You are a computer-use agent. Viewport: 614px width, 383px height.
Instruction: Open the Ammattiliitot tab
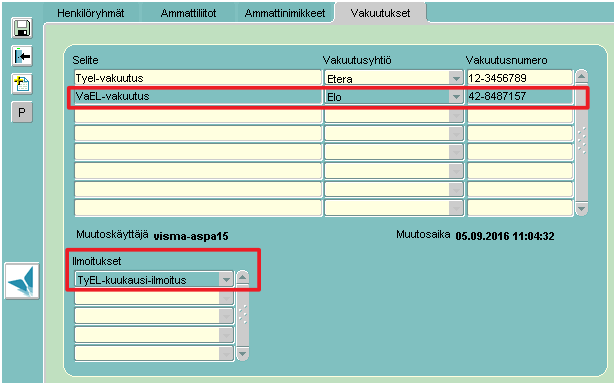coord(188,13)
